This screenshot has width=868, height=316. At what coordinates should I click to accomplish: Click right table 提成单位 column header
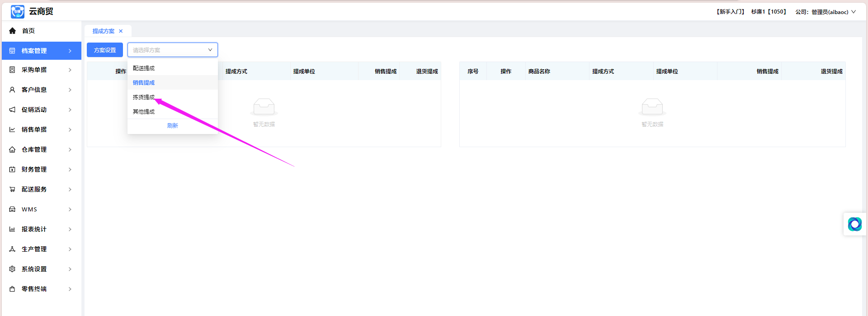[667, 72]
